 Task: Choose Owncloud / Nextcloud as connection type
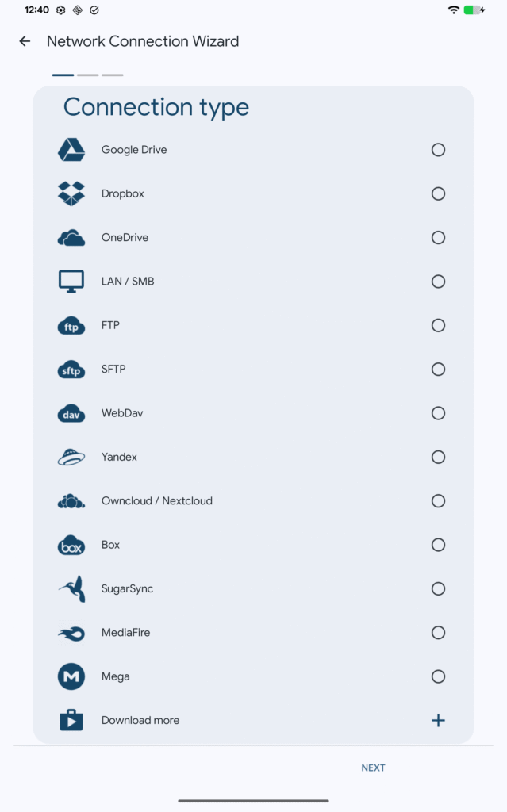438,500
